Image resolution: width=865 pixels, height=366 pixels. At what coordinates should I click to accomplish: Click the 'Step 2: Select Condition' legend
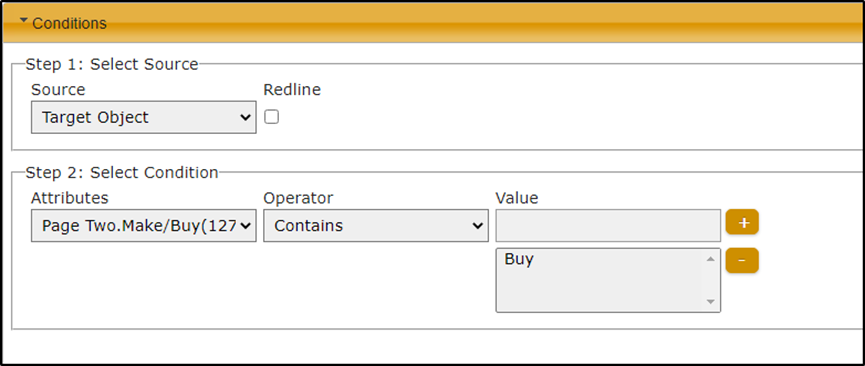click(122, 172)
